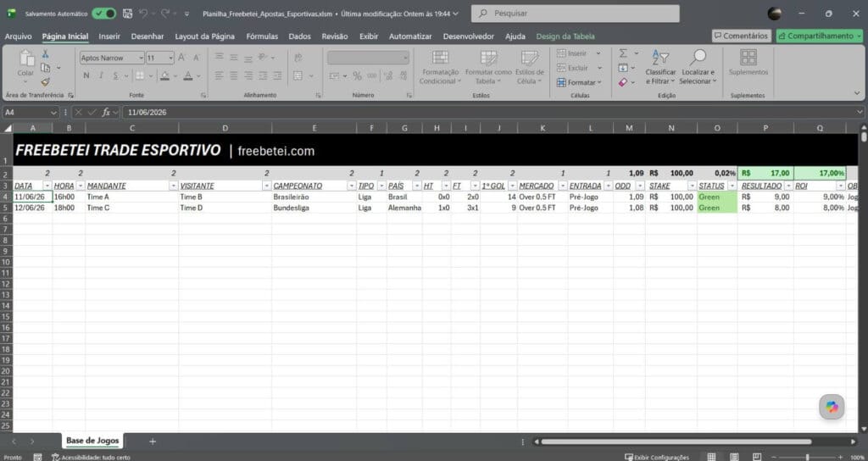This screenshot has width=868, height=461.
Task: Toggle italic I formatting
Action: tap(101, 75)
